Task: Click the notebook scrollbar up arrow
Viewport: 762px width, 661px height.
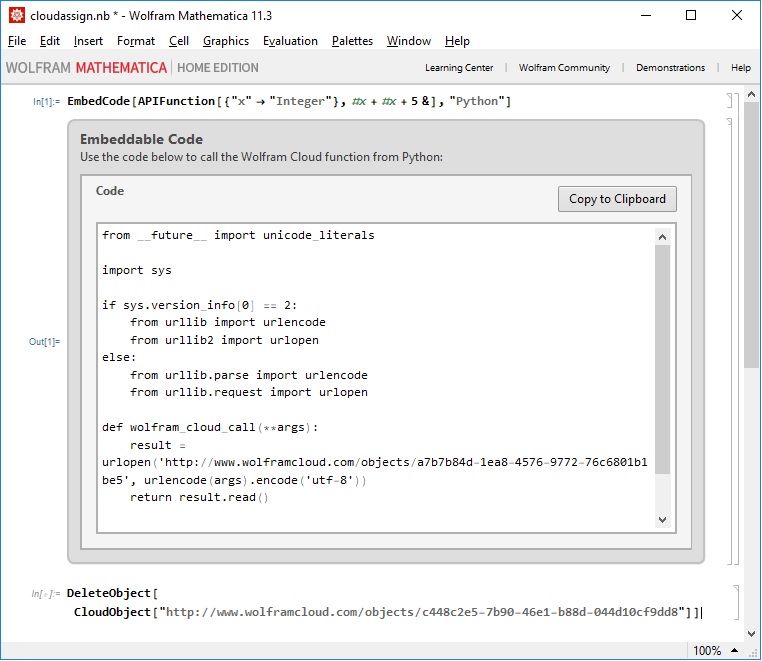Action: [751, 95]
